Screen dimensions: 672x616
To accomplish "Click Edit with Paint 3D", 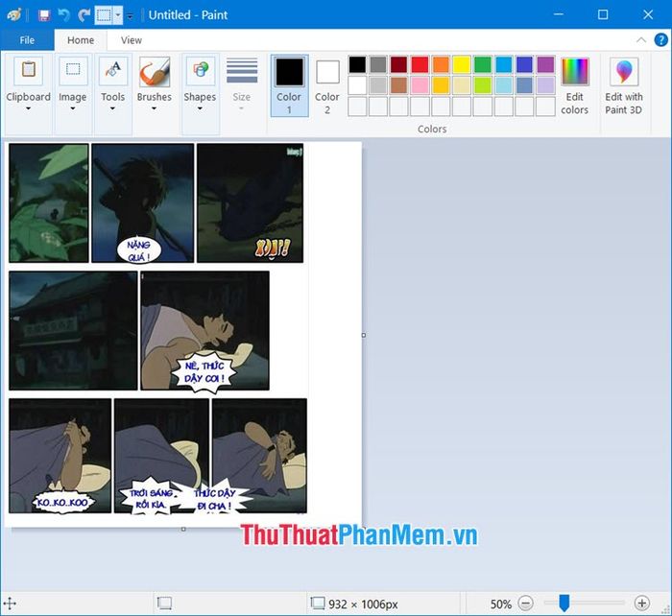I will [x=624, y=85].
